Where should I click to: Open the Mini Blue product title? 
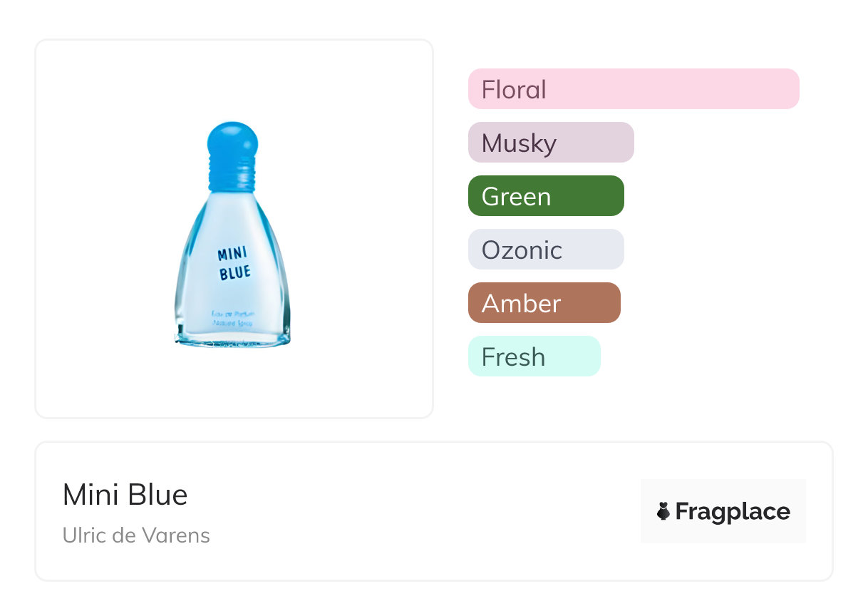(x=125, y=495)
